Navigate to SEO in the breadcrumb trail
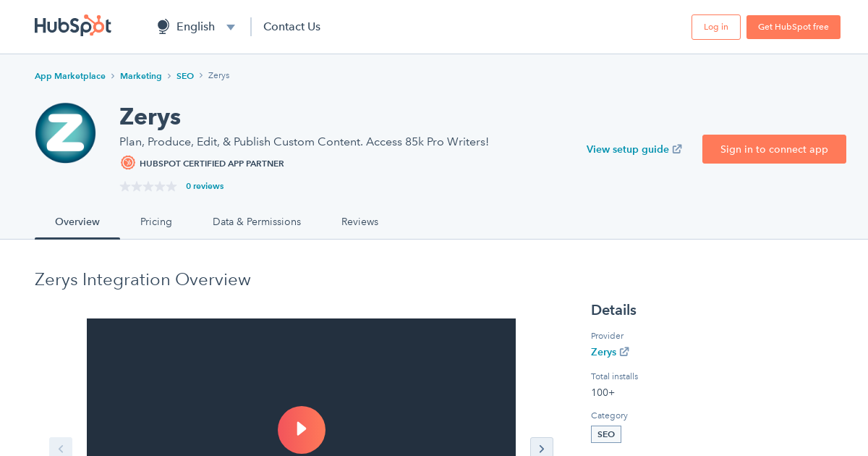Image resolution: width=868 pixels, height=456 pixels. [x=185, y=75]
